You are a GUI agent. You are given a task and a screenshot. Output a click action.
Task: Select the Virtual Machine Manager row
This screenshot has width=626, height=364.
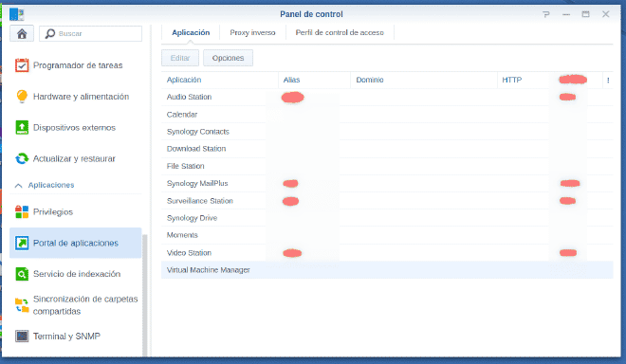pos(387,270)
